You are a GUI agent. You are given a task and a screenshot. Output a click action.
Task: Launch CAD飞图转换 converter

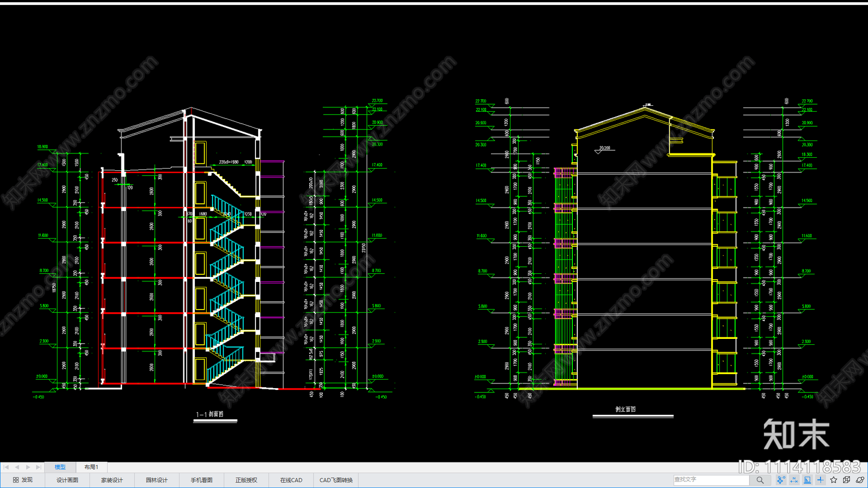click(x=336, y=480)
